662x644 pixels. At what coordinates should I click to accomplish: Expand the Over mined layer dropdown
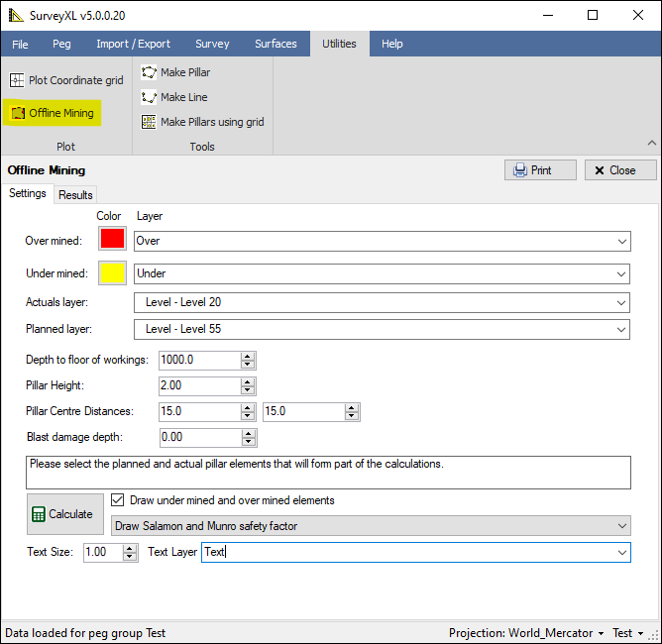[621, 241]
